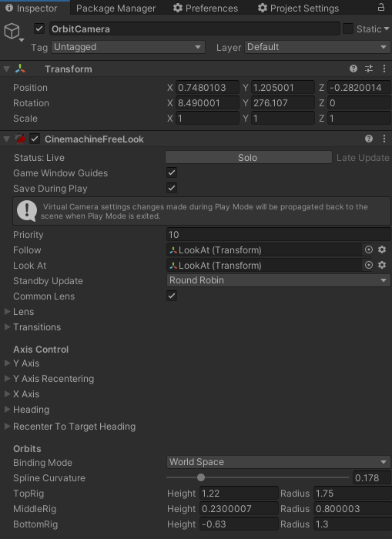392x539 pixels.
Task: Click the MiddleRig Height field
Action: click(239, 509)
